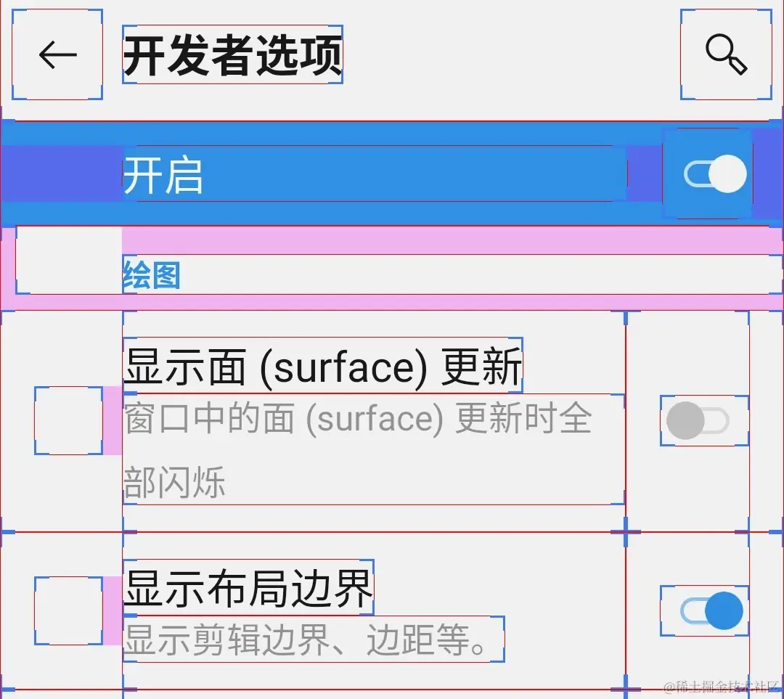
Task: Tap the navigation arrow to exit developer options
Action: pos(55,55)
